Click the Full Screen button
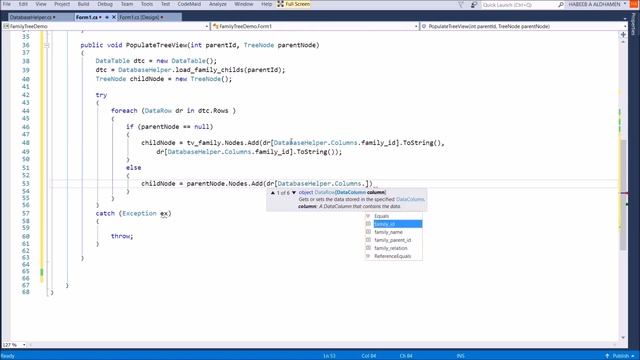The width and height of the screenshot is (640, 360). (294, 4)
